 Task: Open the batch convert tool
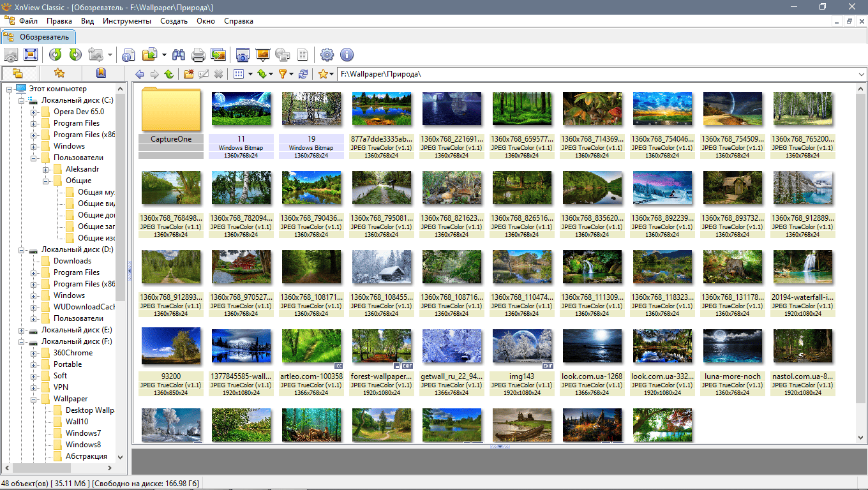tap(218, 55)
